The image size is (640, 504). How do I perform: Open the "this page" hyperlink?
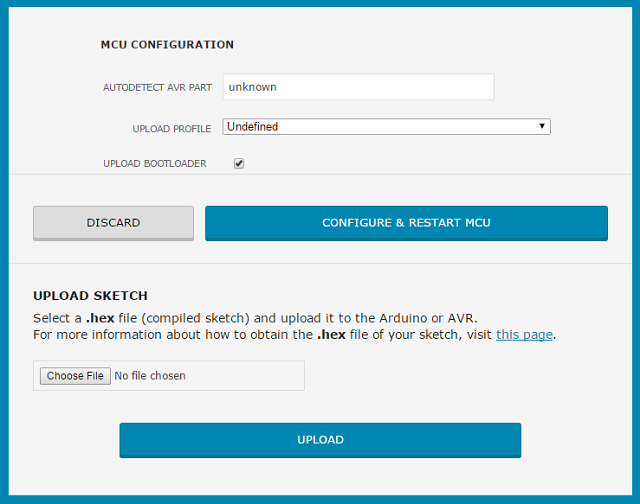click(x=524, y=335)
